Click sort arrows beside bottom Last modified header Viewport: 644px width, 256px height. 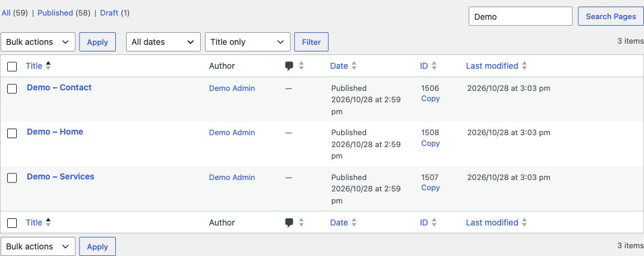click(x=524, y=223)
